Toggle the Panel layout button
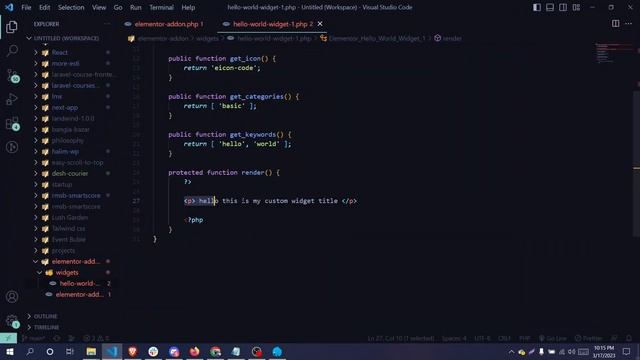Viewport: 640px width, 360px height. (x=550, y=7)
